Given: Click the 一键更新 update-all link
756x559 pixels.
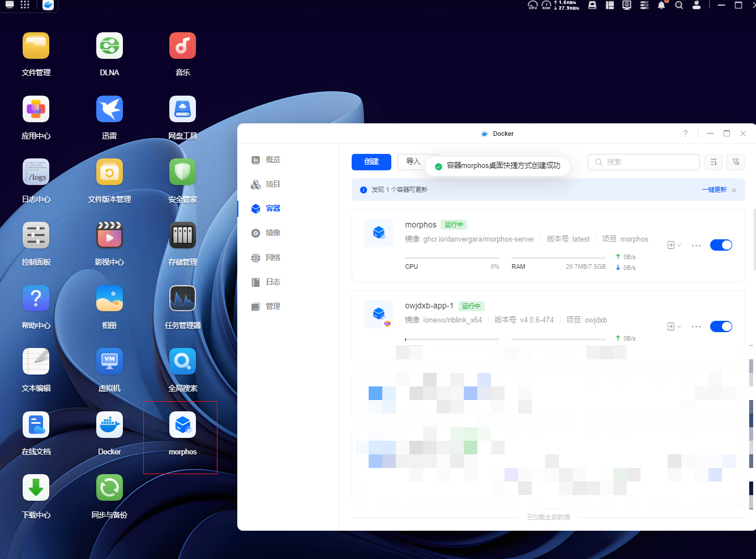Looking at the screenshot, I should (x=714, y=190).
